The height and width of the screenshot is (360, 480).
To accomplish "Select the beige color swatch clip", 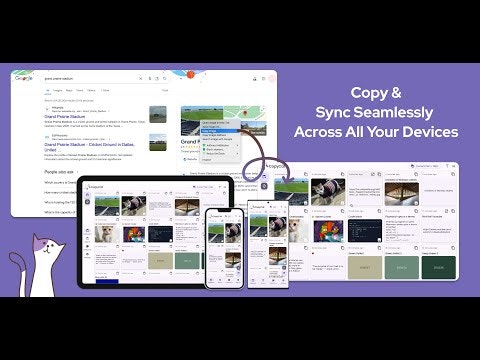I will [365, 268].
